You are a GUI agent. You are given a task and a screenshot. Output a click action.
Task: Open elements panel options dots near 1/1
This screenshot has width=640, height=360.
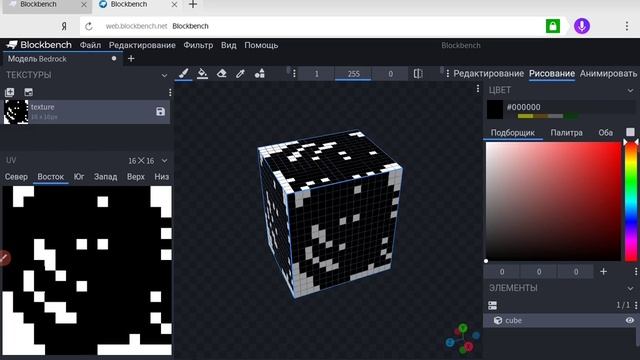click(636, 305)
